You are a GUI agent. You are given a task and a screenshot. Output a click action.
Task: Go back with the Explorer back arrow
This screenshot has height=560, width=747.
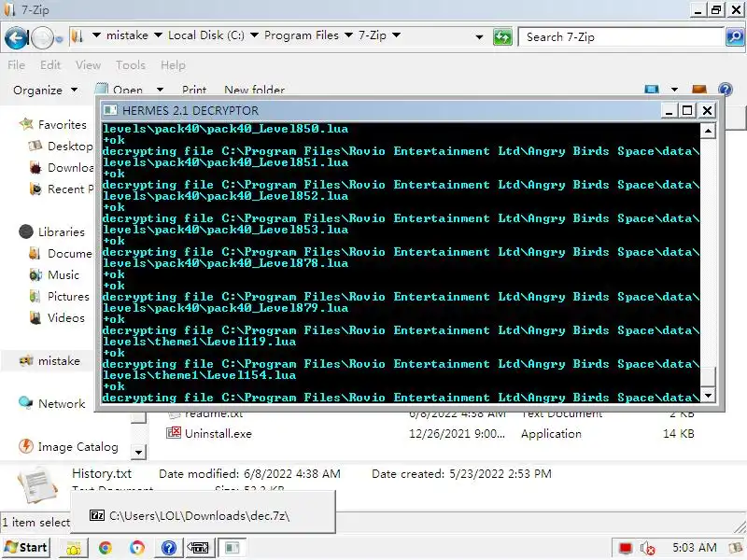point(16,37)
